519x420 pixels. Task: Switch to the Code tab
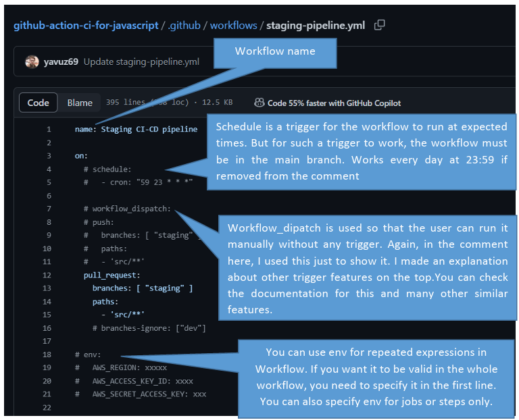click(38, 103)
